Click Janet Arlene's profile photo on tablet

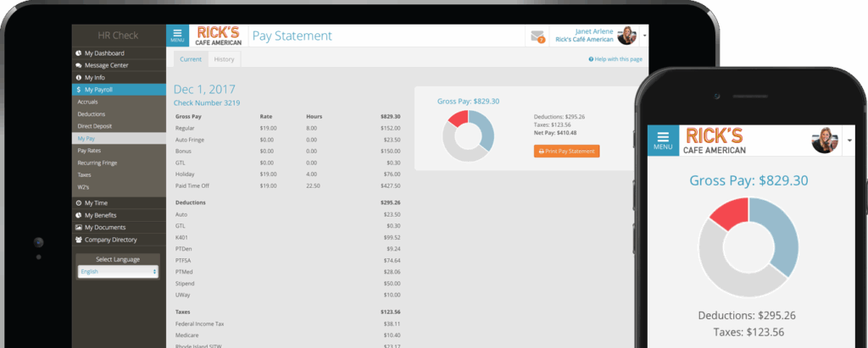[x=626, y=36]
